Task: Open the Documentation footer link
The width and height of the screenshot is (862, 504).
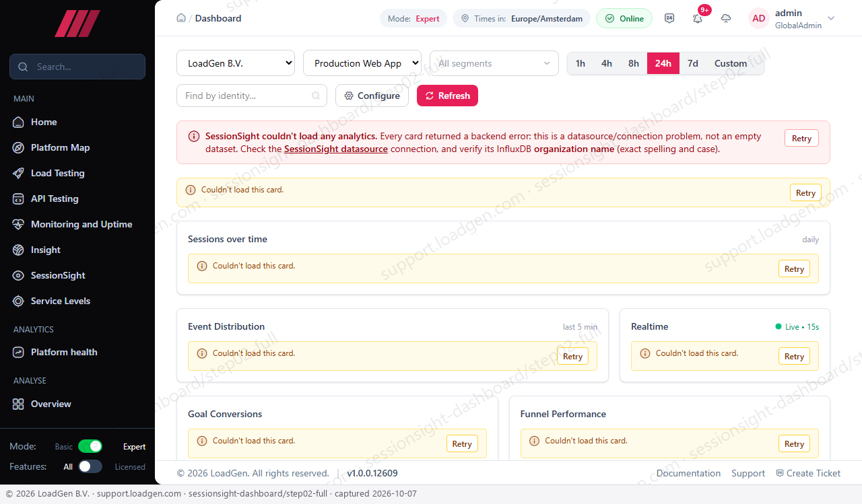Action: point(688,473)
